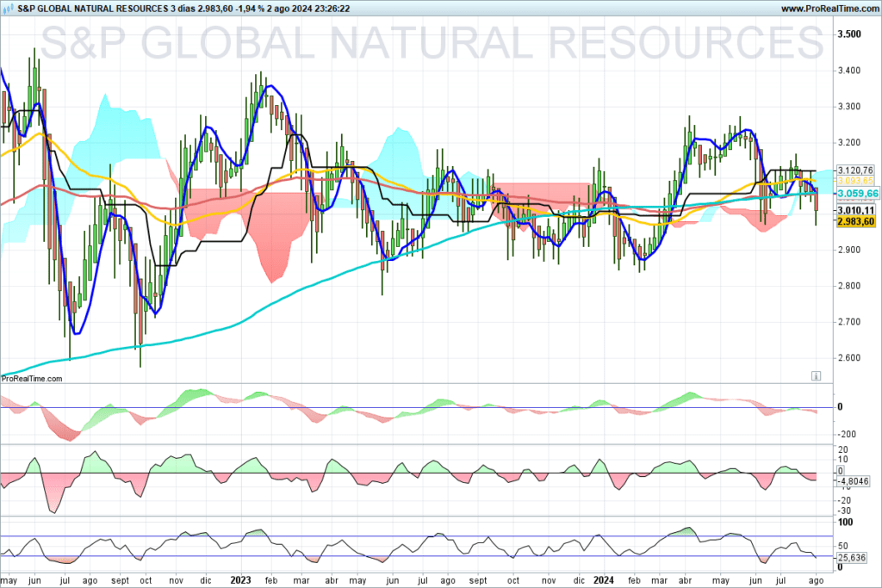The width and height of the screenshot is (882, 588).
Task: Click the 2.600 level on price scale
Action: tap(849, 358)
